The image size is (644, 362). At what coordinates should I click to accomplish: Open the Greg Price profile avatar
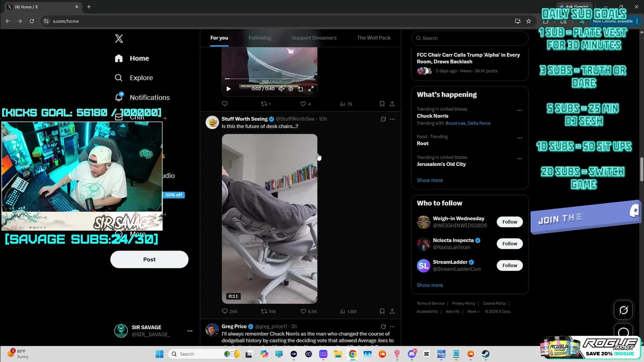pos(212,330)
